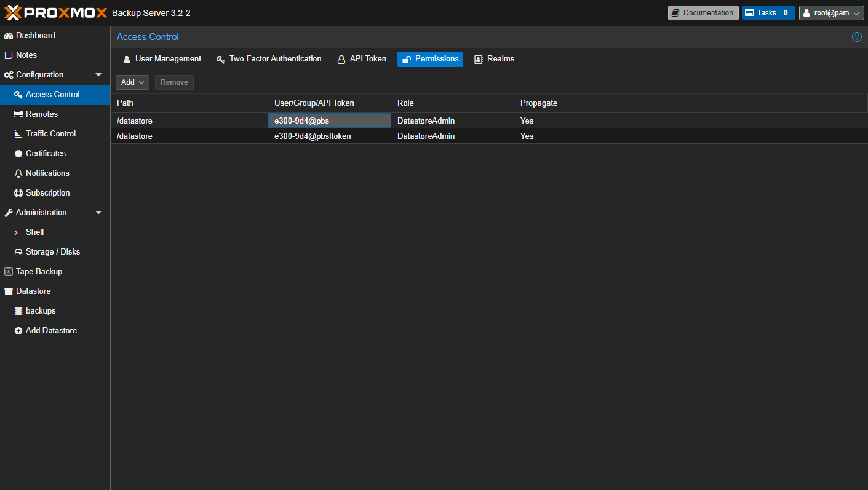Viewport: 868px width, 490px height.
Task: Sort by Path column header
Action: pos(189,103)
